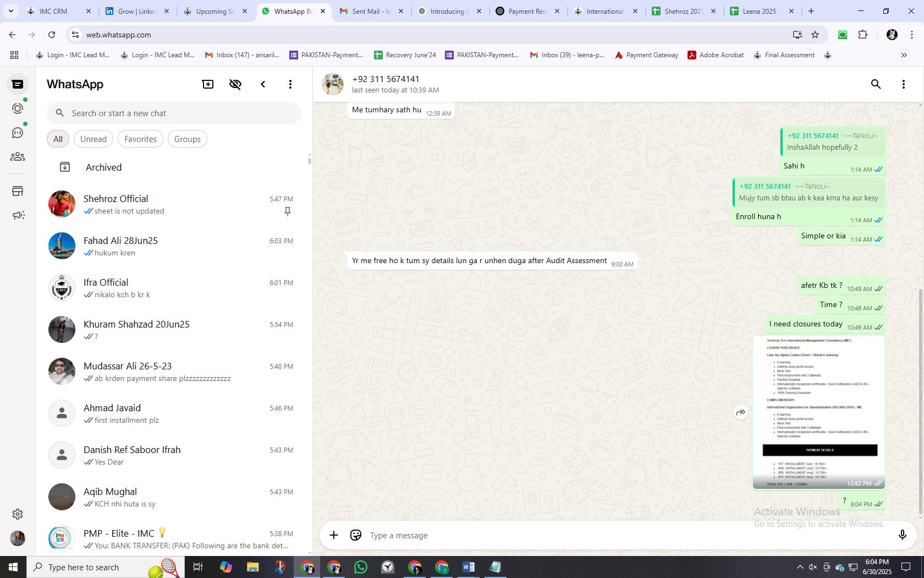This screenshot has width=924, height=578.
Task: Switch to IMC CRM browser tab
Action: 59,11
